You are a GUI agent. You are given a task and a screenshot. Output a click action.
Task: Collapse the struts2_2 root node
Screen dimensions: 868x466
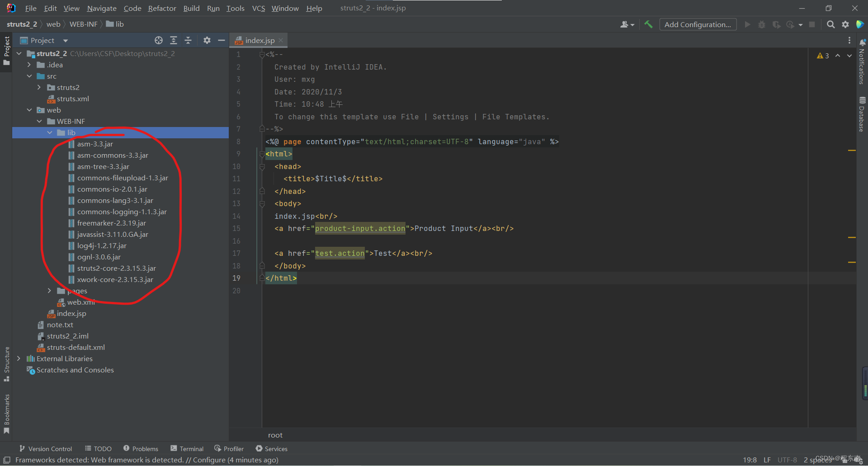pos(19,53)
